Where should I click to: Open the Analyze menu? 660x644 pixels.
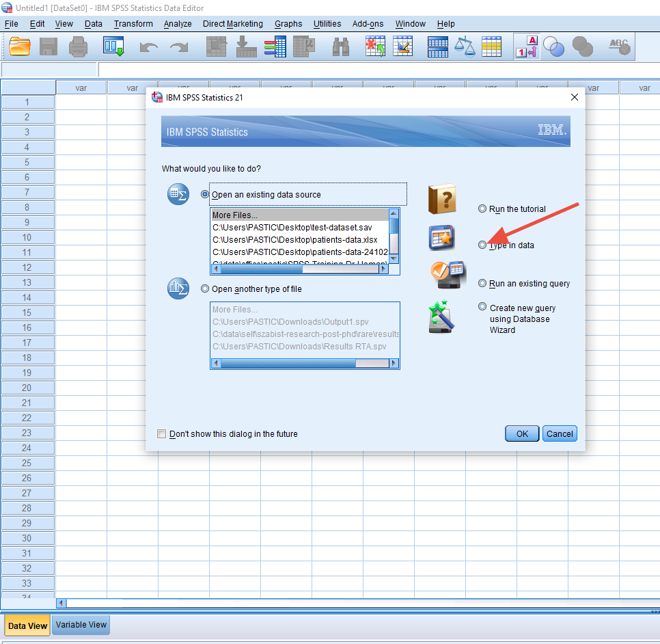(178, 24)
